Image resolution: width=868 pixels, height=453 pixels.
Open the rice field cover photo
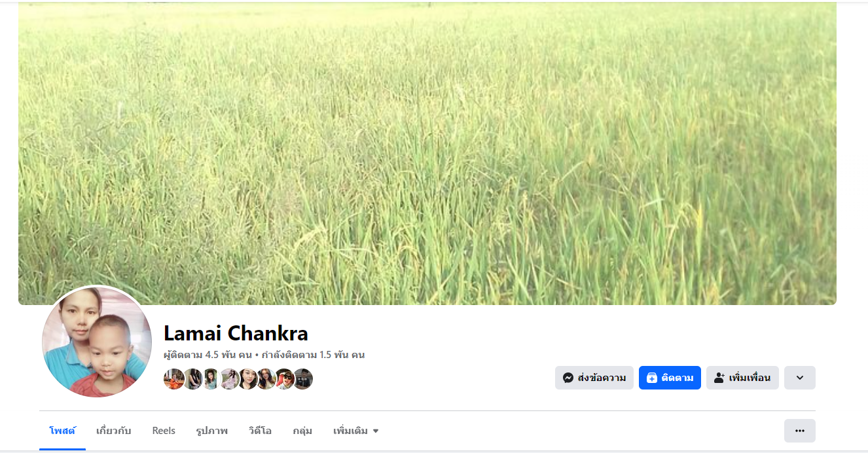click(427, 153)
